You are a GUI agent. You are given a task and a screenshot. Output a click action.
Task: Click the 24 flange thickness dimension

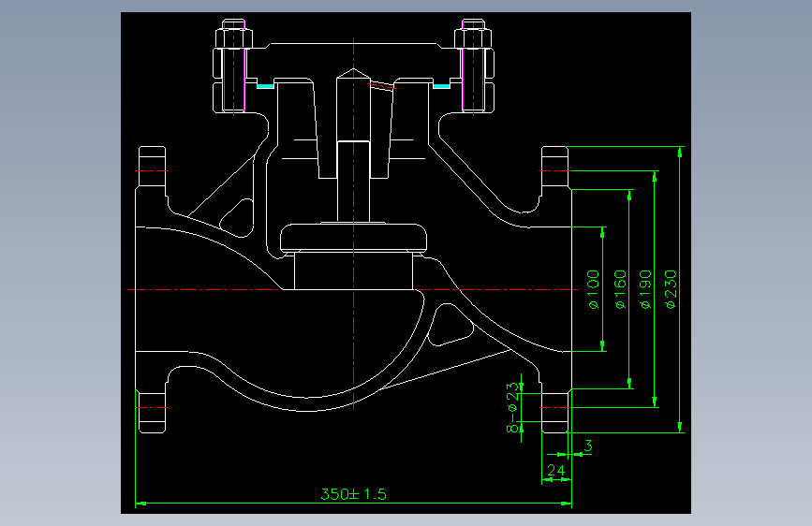coord(555,470)
